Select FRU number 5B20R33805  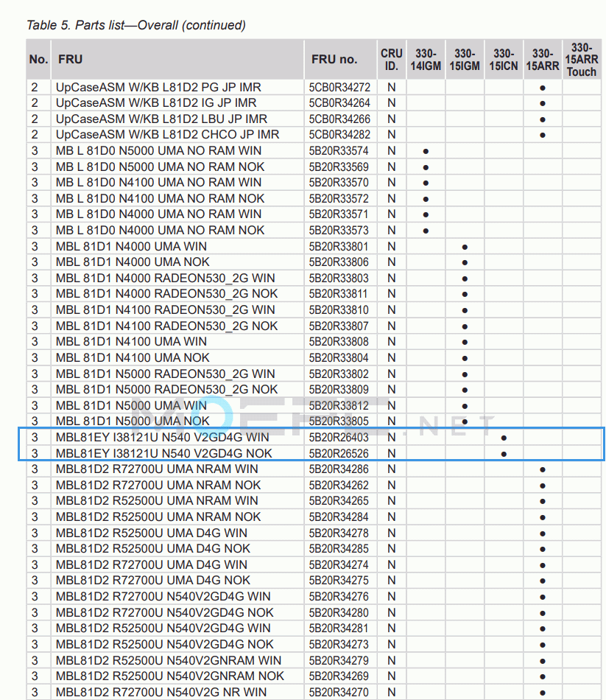339,421
